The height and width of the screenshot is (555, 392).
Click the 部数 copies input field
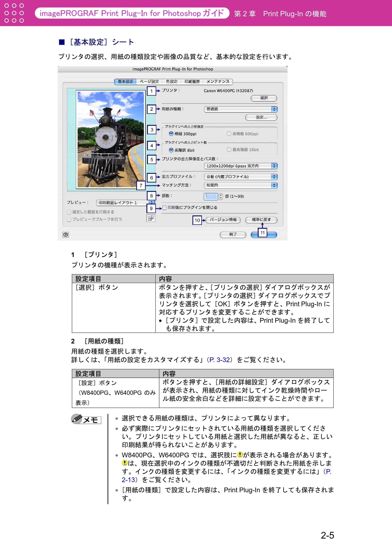tap(211, 196)
